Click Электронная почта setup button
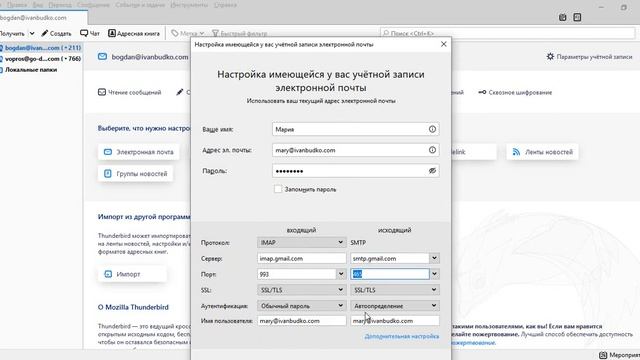This screenshot has height=360, width=640. [x=139, y=152]
